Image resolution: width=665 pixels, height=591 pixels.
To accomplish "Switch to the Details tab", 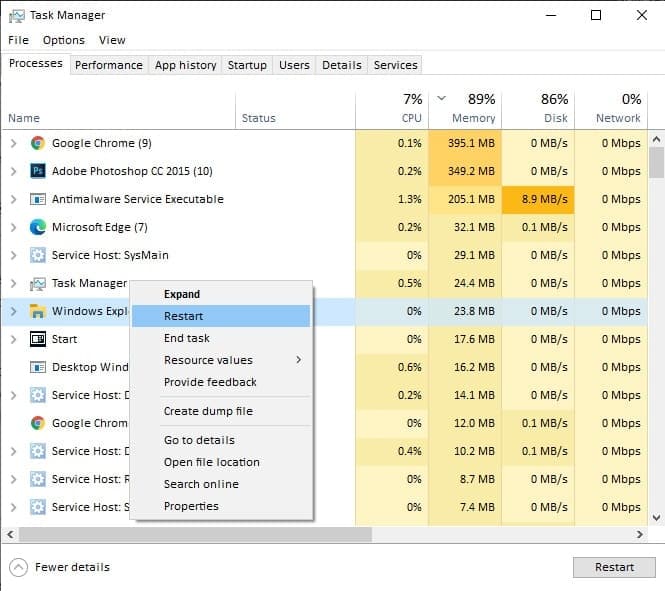I will pyautogui.click(x=342, y=65).
